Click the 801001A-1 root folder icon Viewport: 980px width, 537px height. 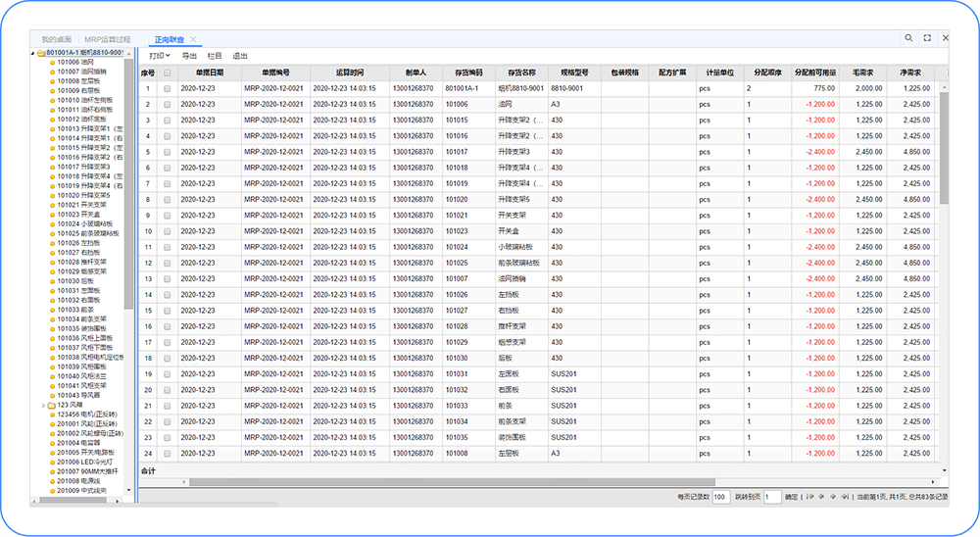(x=40, y=53)
